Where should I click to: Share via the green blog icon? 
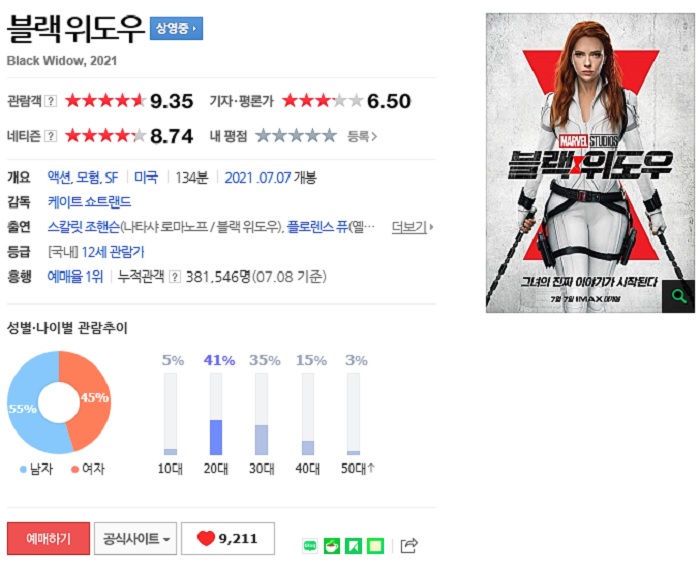310,546
